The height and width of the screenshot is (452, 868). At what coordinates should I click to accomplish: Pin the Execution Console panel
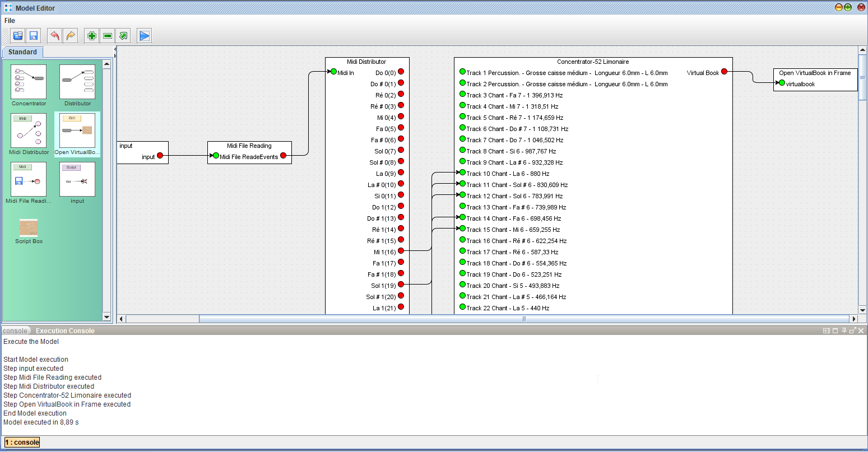tap(844, 330)
